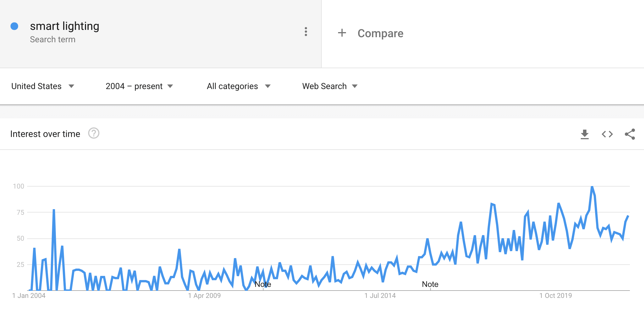This screenshot has width=644, height=310.
Task: Click the Compare text to add term
Action: 380,33
